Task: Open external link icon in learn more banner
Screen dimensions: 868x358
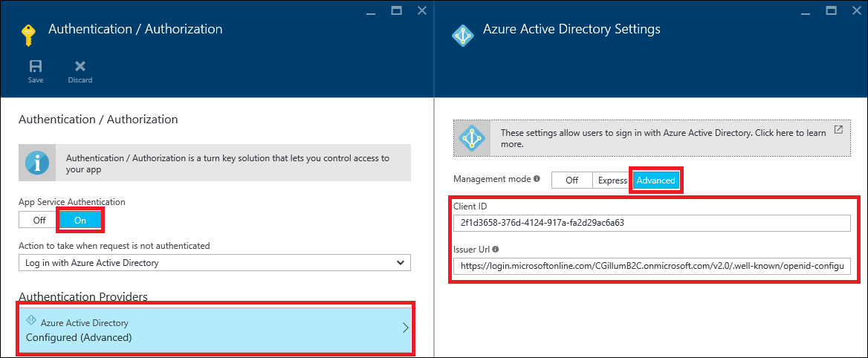Action: pyautogui.click(x=838, y=130)
